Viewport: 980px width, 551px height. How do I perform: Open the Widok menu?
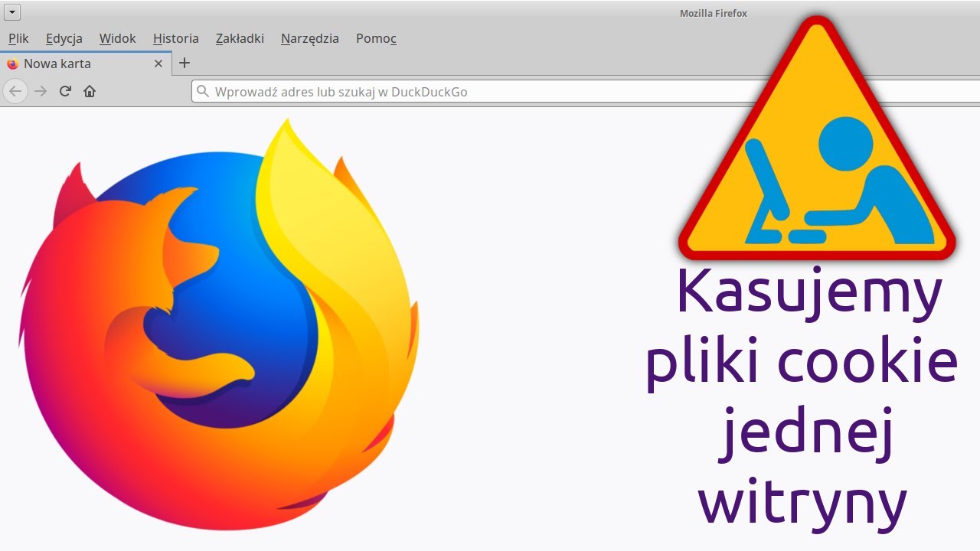pos(117,38)
